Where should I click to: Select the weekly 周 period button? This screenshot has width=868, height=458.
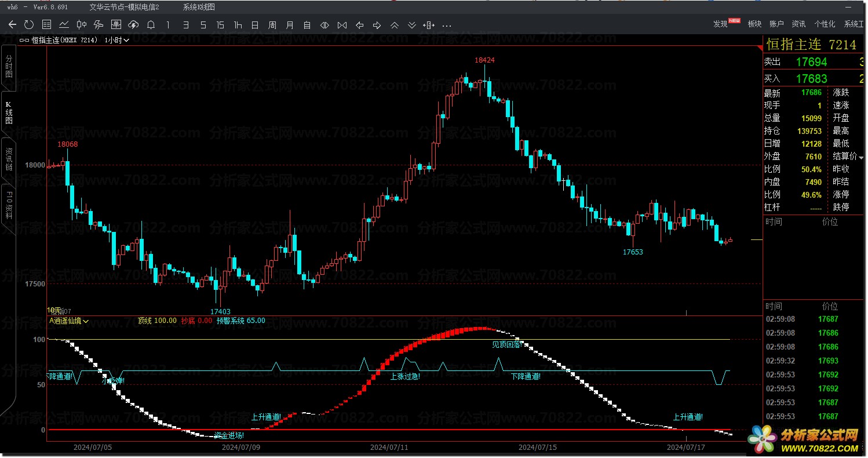point(272,25)
